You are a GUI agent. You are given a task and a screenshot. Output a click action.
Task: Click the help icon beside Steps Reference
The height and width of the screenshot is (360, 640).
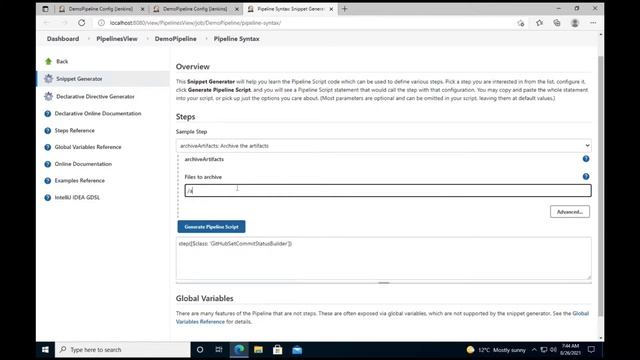[48, 131]
